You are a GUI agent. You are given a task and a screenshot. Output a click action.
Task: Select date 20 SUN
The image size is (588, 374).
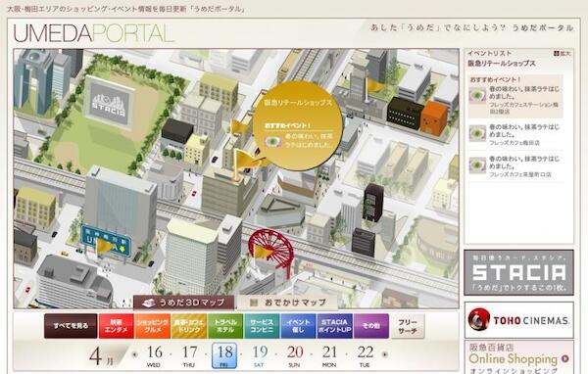(x=294, y=355)
